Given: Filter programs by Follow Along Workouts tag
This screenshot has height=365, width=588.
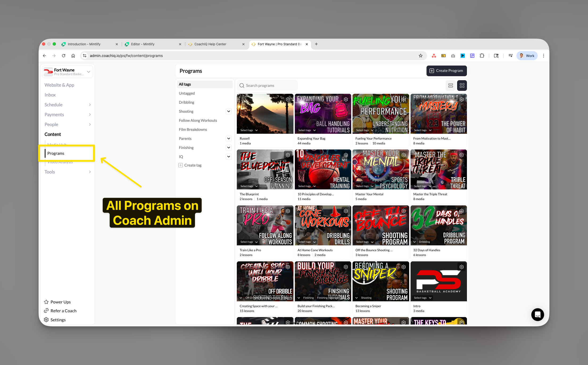Looking at the screenshot, I should pos(198,120).
